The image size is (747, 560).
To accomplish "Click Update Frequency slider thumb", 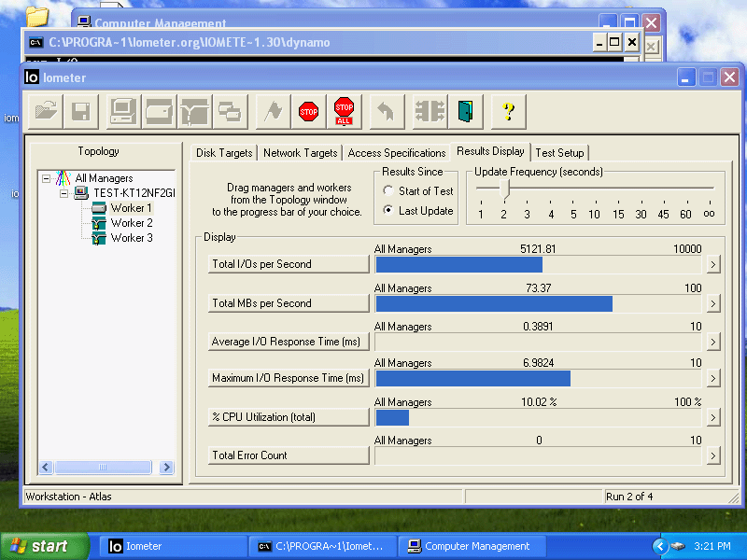I will 504,189.
